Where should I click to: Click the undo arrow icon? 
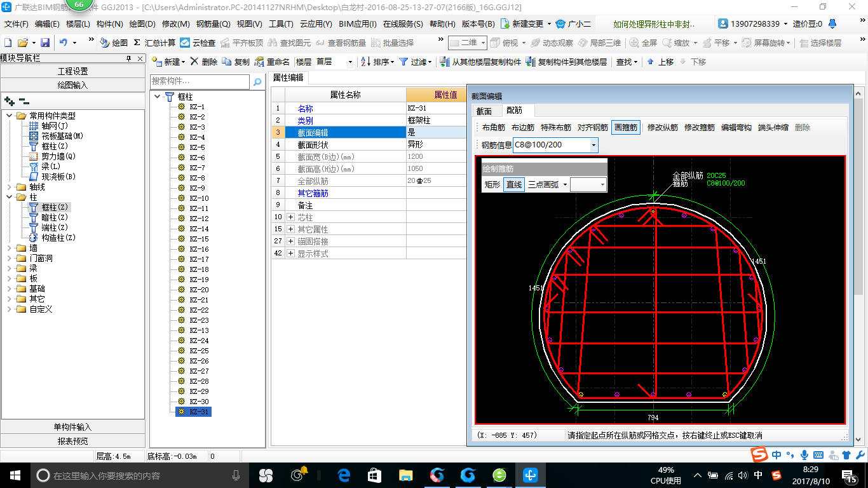coord(64,43)
